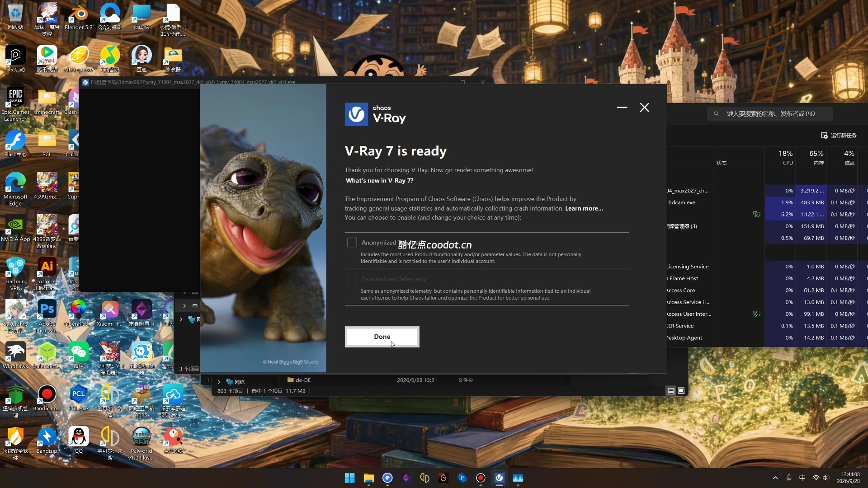The width and height of the screenshot is (868, 488).
Task: Open the Learn more link
Action: (x=584, y=208)
